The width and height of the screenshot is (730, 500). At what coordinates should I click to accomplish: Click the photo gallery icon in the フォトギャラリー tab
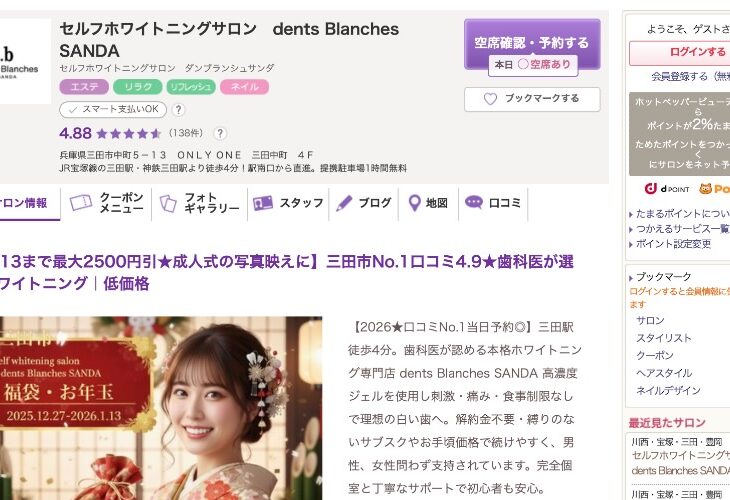pos(168,203)
